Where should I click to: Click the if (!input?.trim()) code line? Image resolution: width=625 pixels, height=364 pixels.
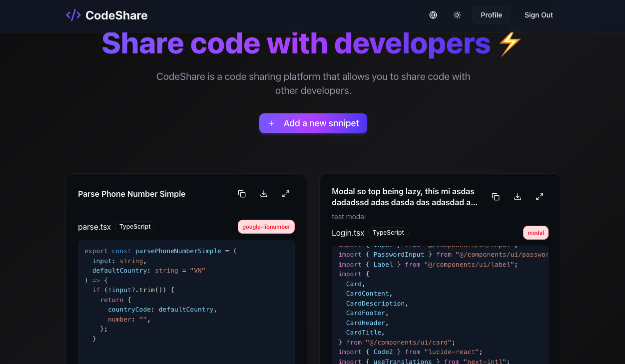click(x=133, y=290)
